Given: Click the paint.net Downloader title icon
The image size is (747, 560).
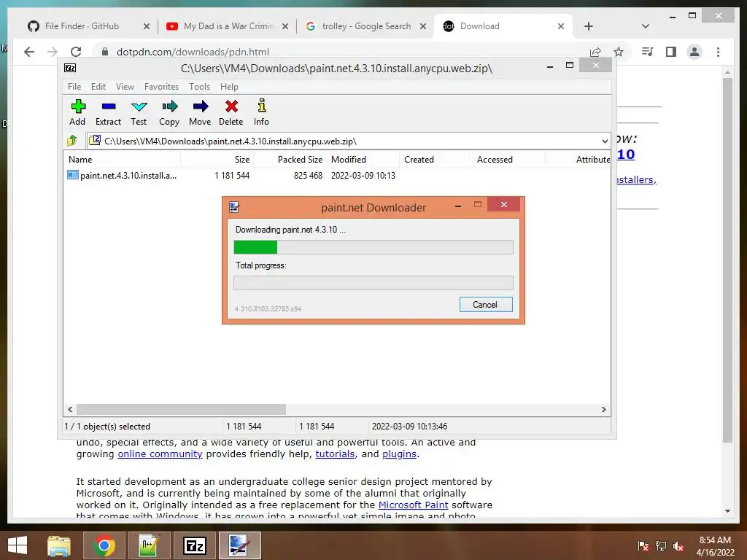Looking at the screenshot, I should coord(234,207).
